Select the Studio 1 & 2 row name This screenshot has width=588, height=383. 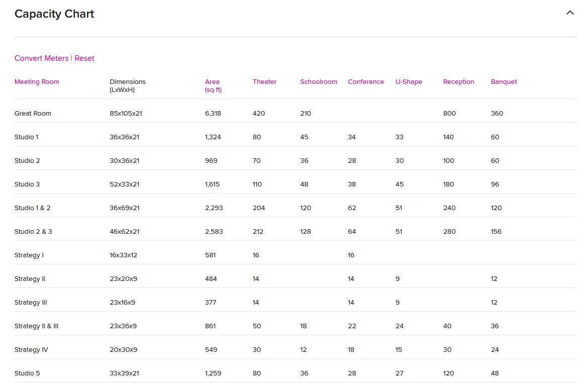(x=32, y=208)
